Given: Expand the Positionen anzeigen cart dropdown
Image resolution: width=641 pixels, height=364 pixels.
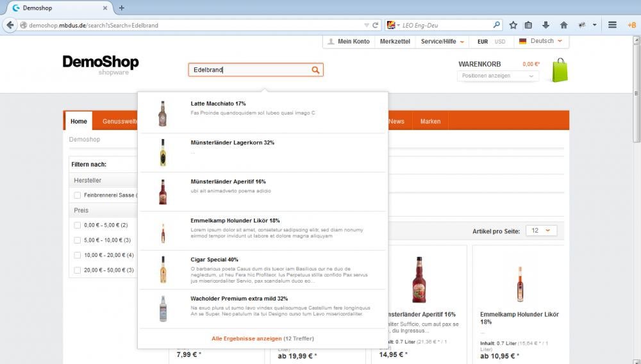Looking at the screenshot, I should pyautogui.click(x=498, y=76).
